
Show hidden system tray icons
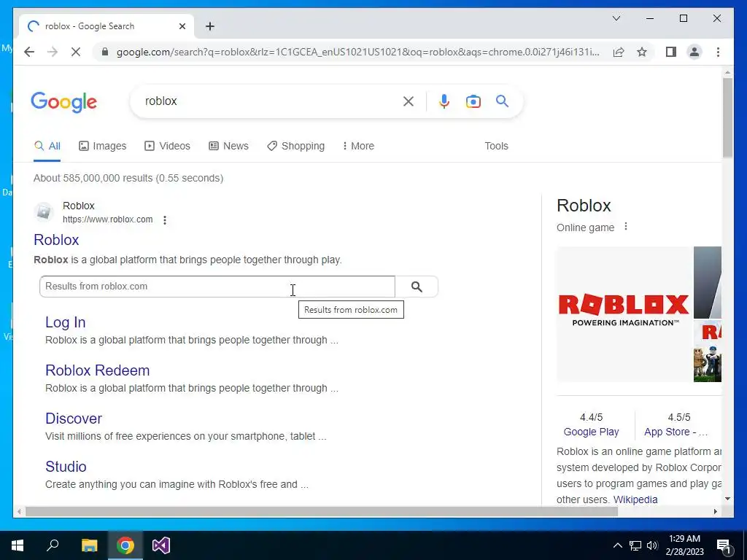[617, 545]
